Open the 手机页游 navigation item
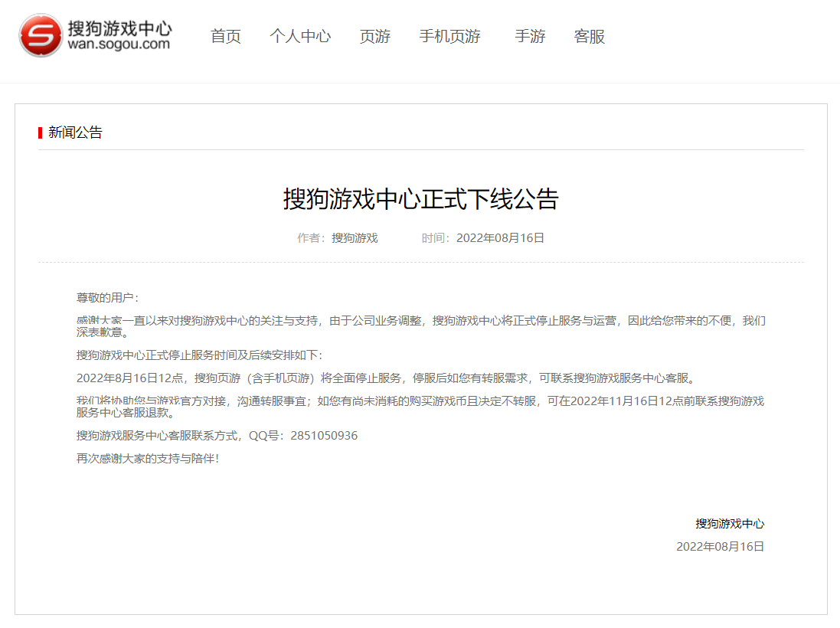The image size is (840, 628). pyautogui.click(x=450, y=36)
